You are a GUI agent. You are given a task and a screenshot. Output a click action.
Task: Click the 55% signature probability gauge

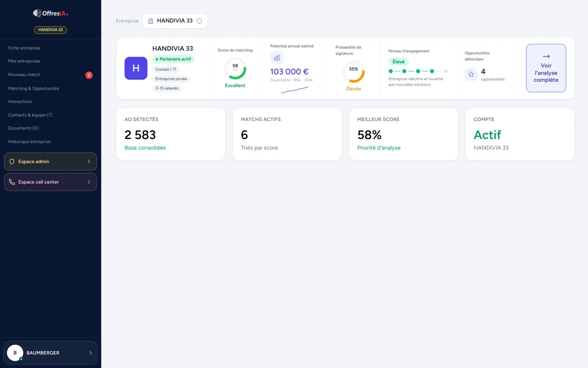coord(354,72)
